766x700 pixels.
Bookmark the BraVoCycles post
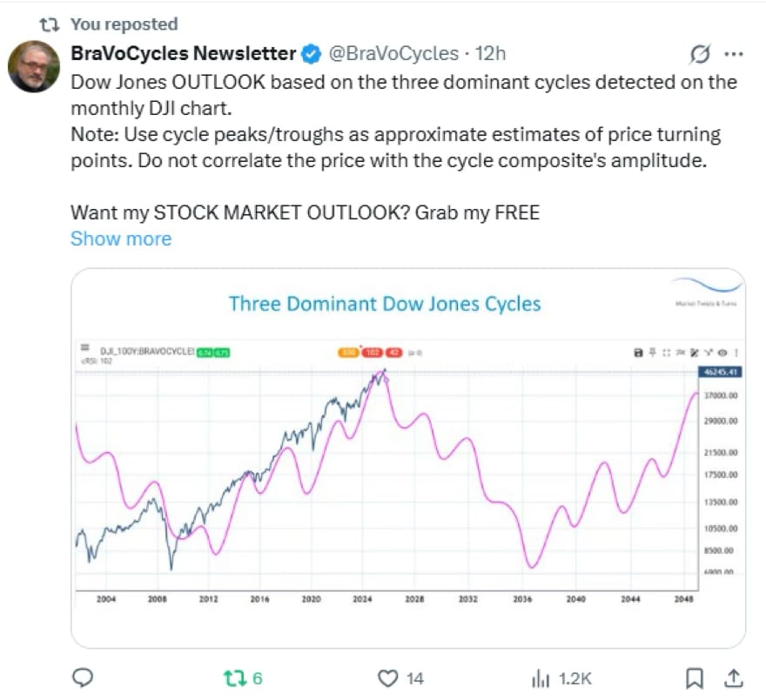coord(694,677)
